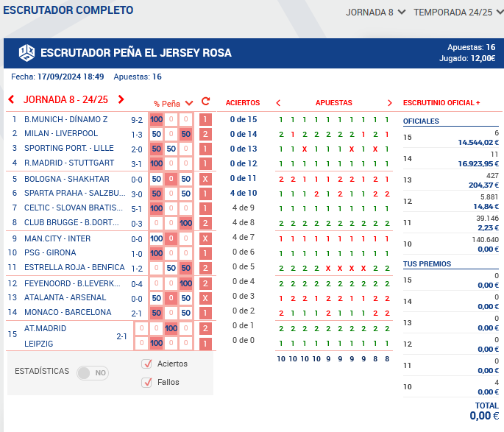Click result sign 1 for Leipzig row
The image size is (504, 432).
(x=205, y=344)
